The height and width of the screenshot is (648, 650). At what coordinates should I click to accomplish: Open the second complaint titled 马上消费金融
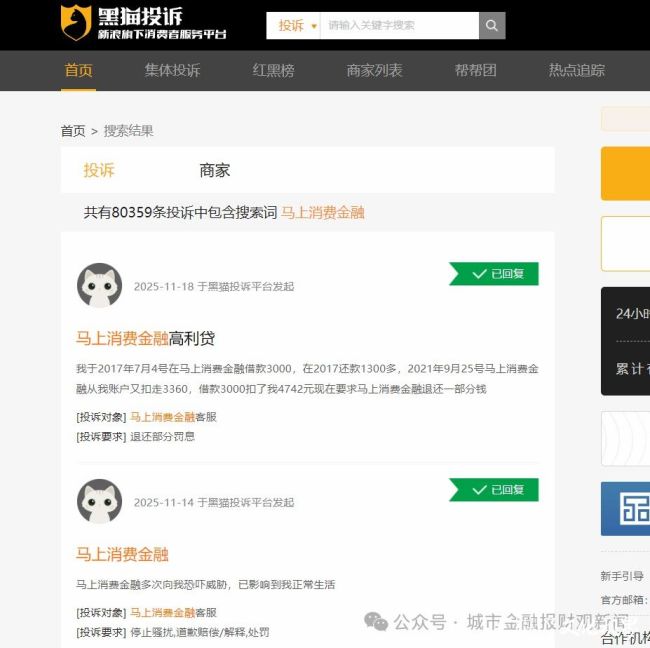[122, 554]
